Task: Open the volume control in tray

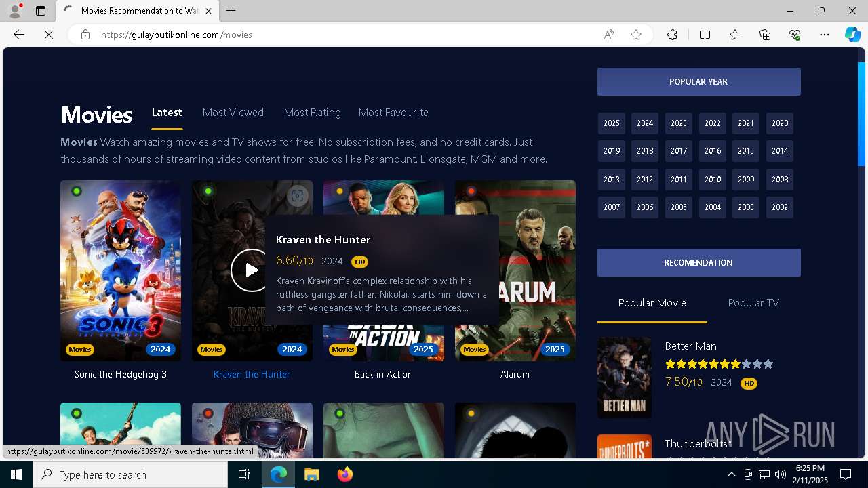Action: tap(781, 474)
